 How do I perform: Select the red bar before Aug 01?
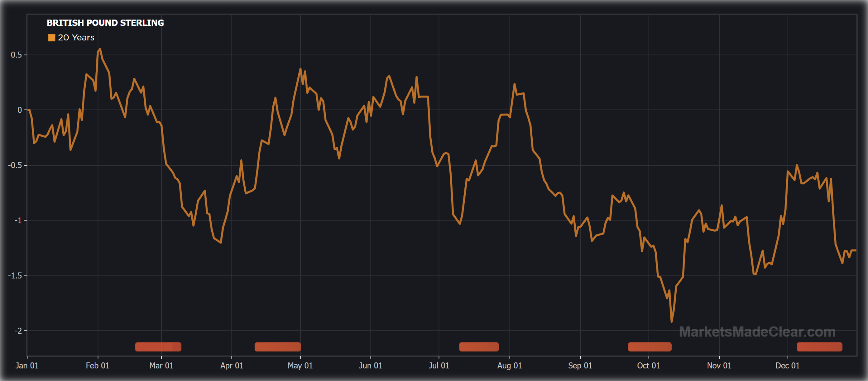coord(478,347)
